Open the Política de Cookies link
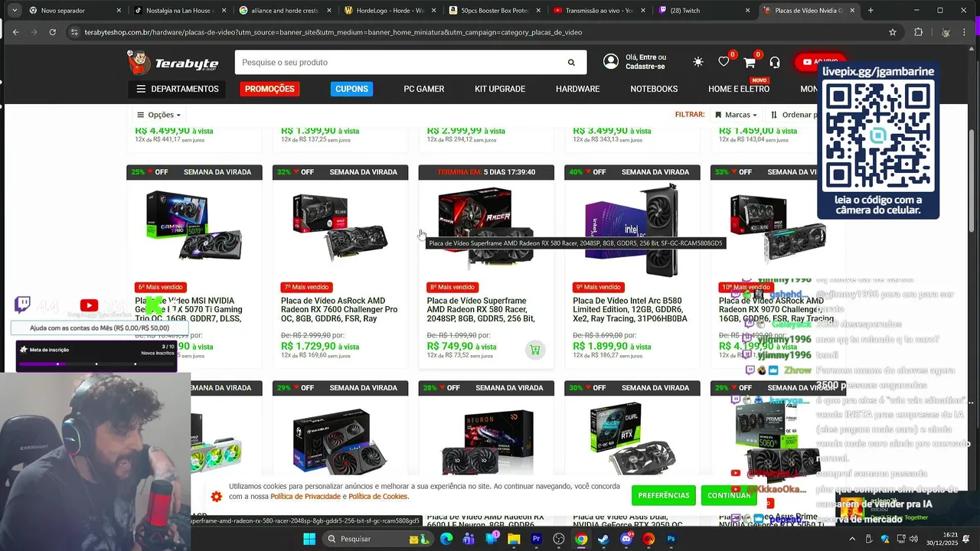Viewport: 980px width, 551px height. (x=378, y=497)
